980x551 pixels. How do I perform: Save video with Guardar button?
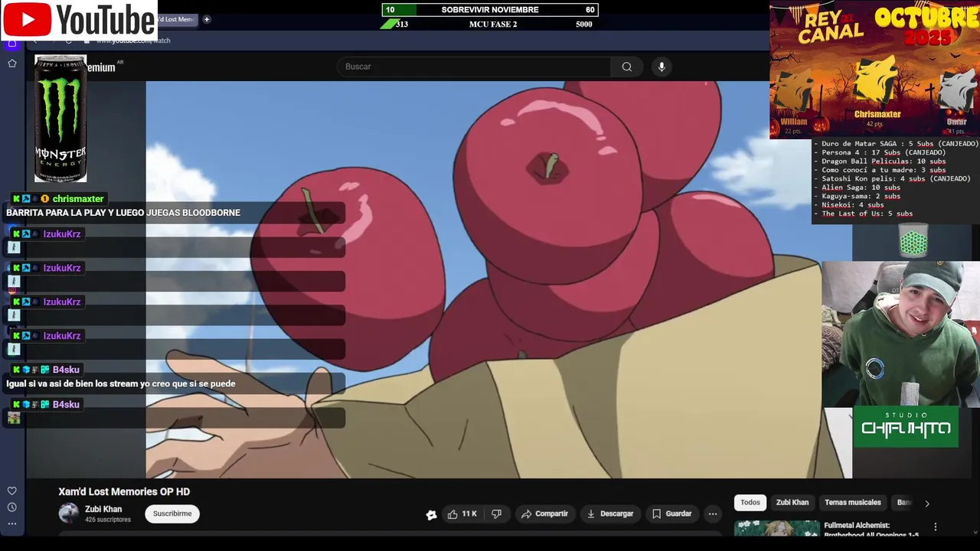671,514
